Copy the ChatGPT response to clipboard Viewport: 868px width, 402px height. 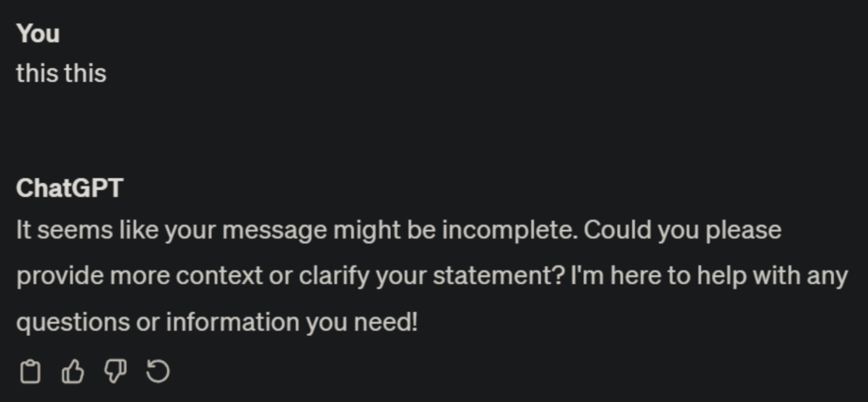coord(30,371)
